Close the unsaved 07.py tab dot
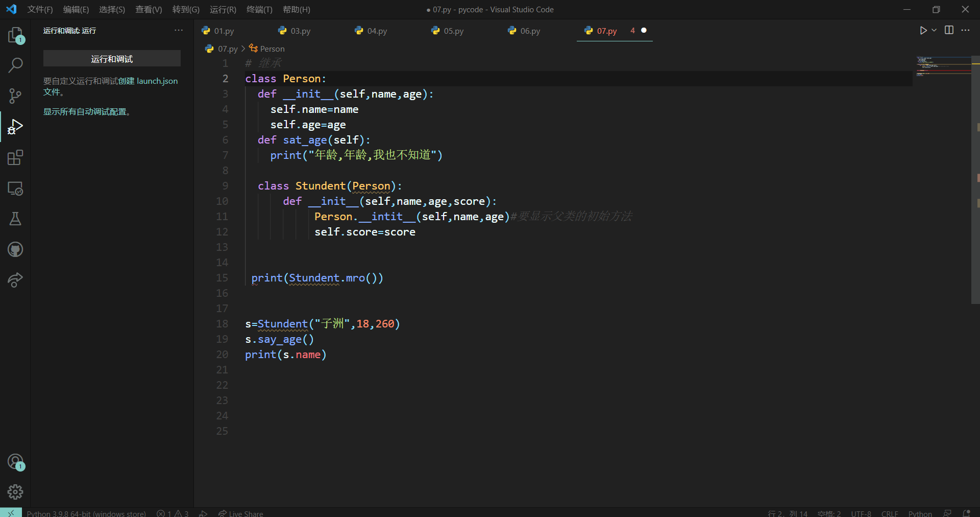Viewport: 980px width, 517px height. click(x=644, y=30)
